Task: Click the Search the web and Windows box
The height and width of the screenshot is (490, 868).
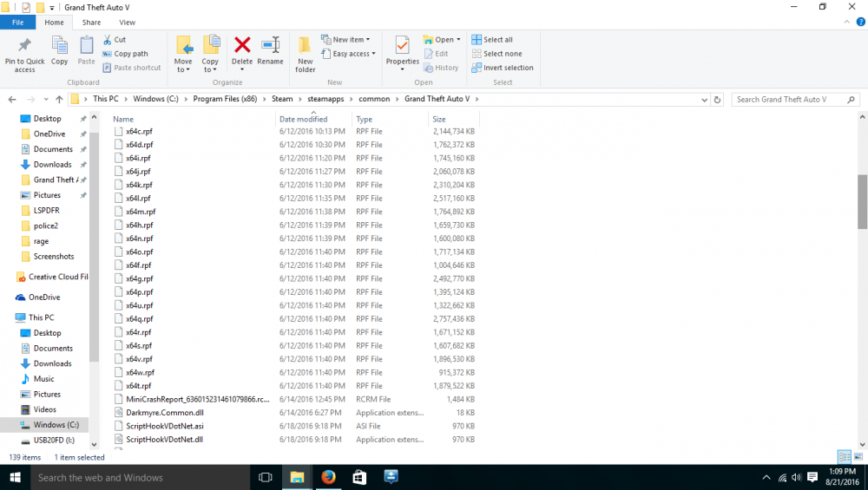Action: (x=141, y=477)
